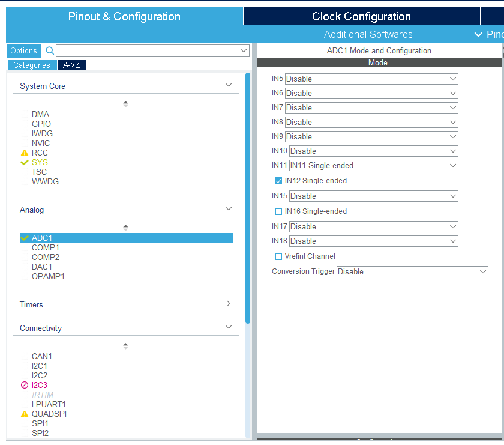Image resolution: width=504 pixels, height=445 pixels.
Task: Open the IN8 dropdown
Action: pos(371,123)
